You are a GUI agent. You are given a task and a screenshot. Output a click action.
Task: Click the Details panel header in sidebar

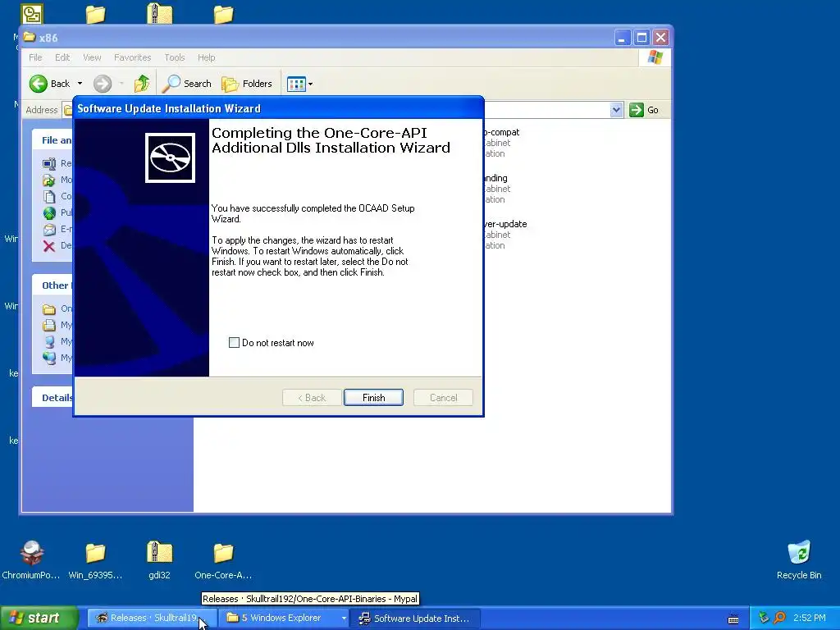coord(52,398)
